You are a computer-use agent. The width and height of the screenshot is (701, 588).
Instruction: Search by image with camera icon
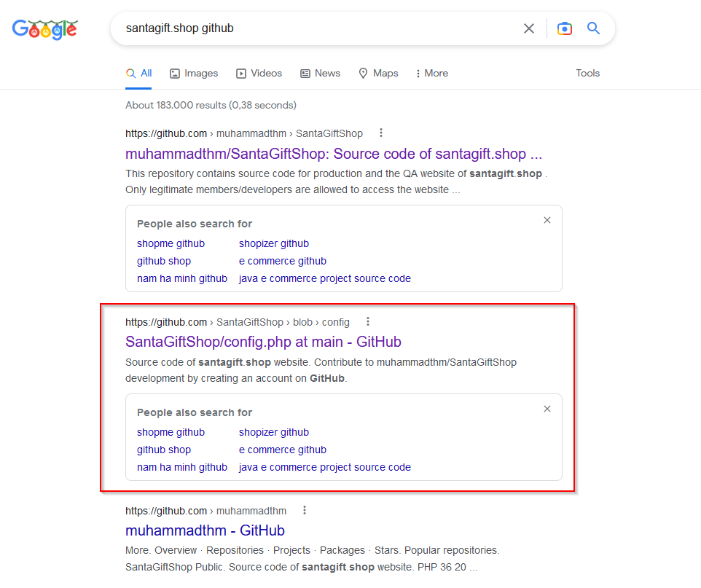click(x=565, y=28)
